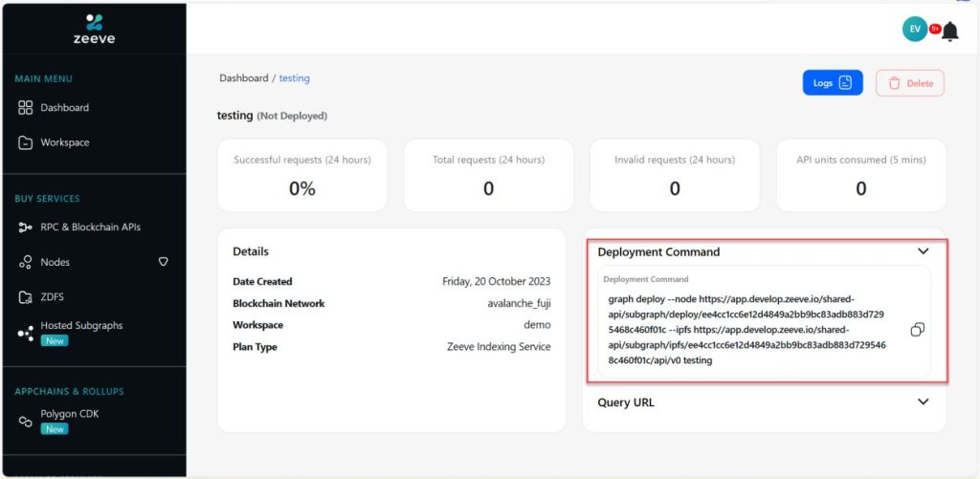Click the MAIN MENU section header
The image size is (980, 479).
pos(44,78)
